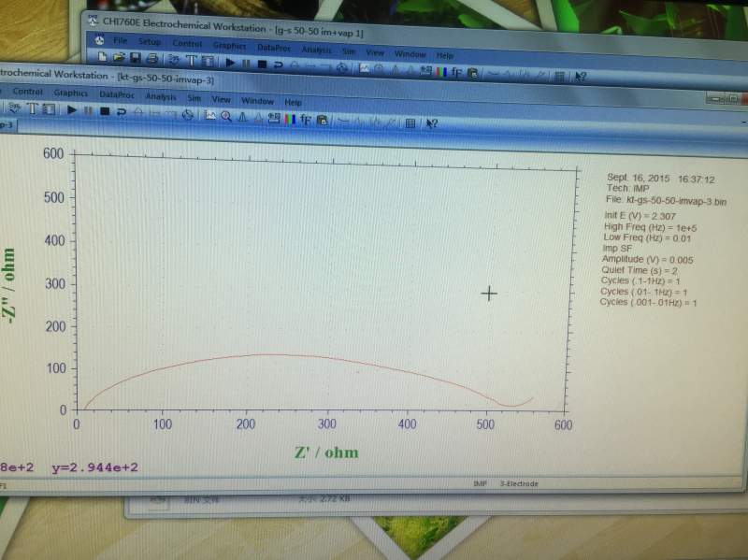Click the Z' / ohm axis label
This screenshot has width=748, height=560.
coord(326,452)
